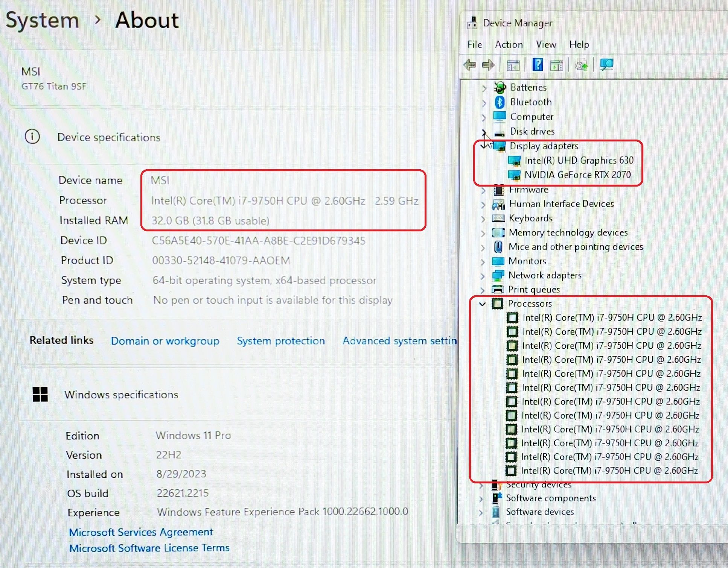Select the Display adapters tree label

(x=544, y=146)
